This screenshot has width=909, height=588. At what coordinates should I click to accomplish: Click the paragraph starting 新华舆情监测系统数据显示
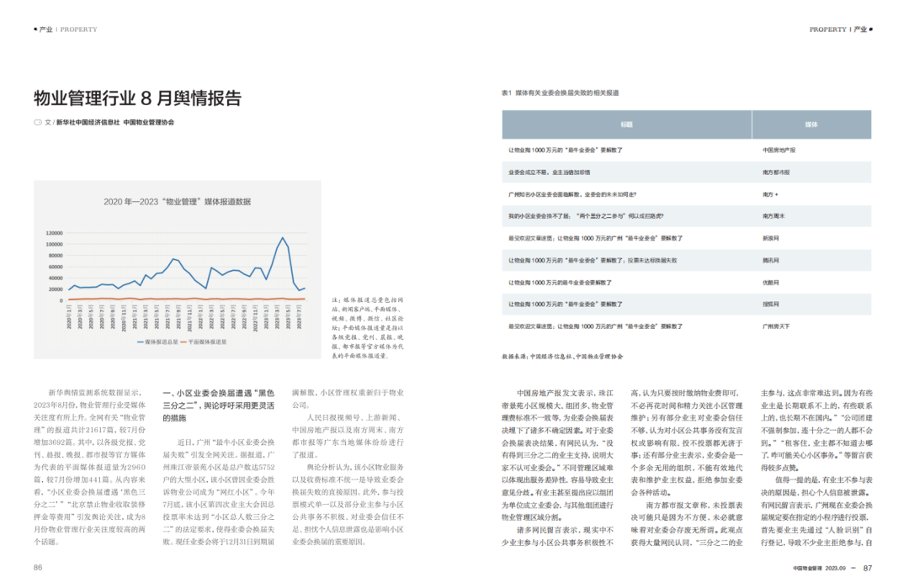[89, 468]
